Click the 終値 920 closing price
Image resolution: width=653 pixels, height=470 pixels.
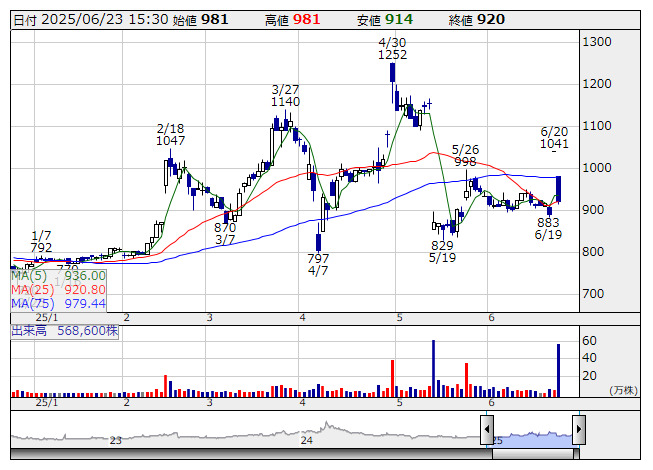[476, 20]
